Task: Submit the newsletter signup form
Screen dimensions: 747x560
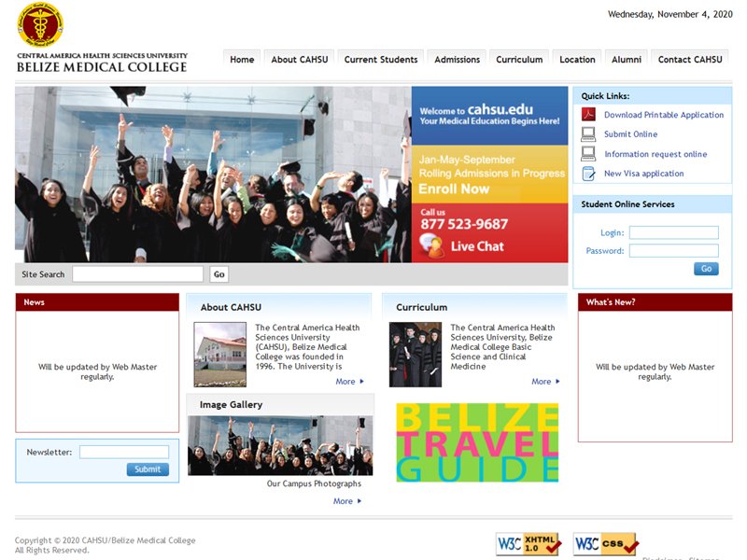Action: click(x=148, y=469)
